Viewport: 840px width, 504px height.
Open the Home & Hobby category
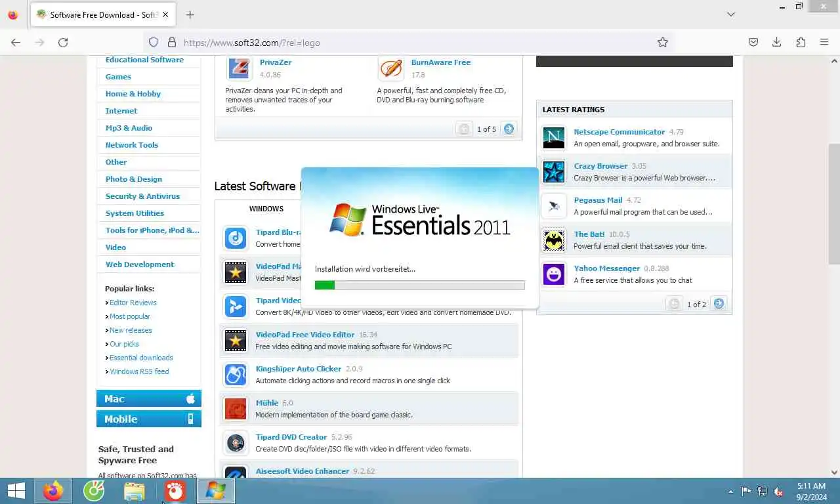[x=133, y=94]
